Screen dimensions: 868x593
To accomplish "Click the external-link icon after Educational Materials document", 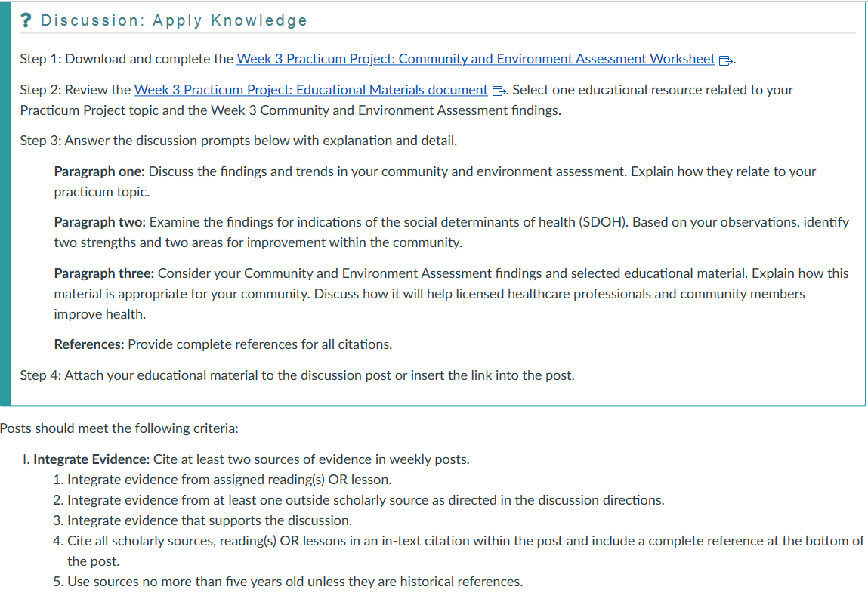I will pyautogui.click(x=498, y=91).
